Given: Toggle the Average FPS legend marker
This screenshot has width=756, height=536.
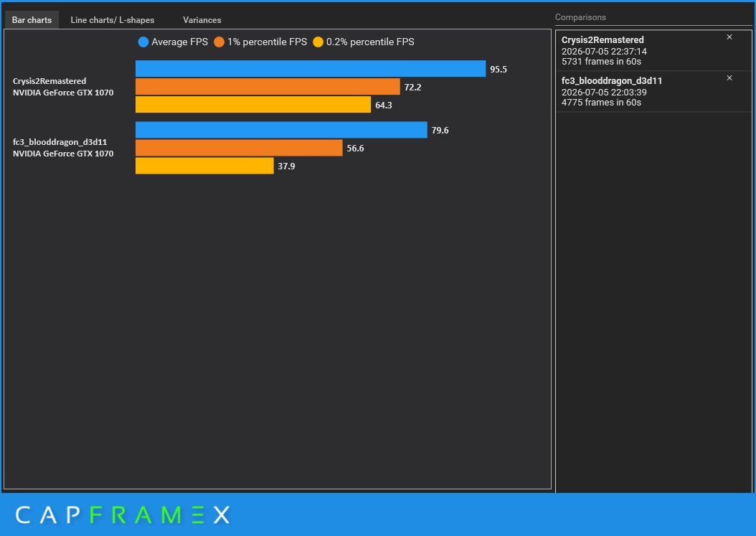Looking at the screenshot, I should pyautogui.click(x=143, y=42).
